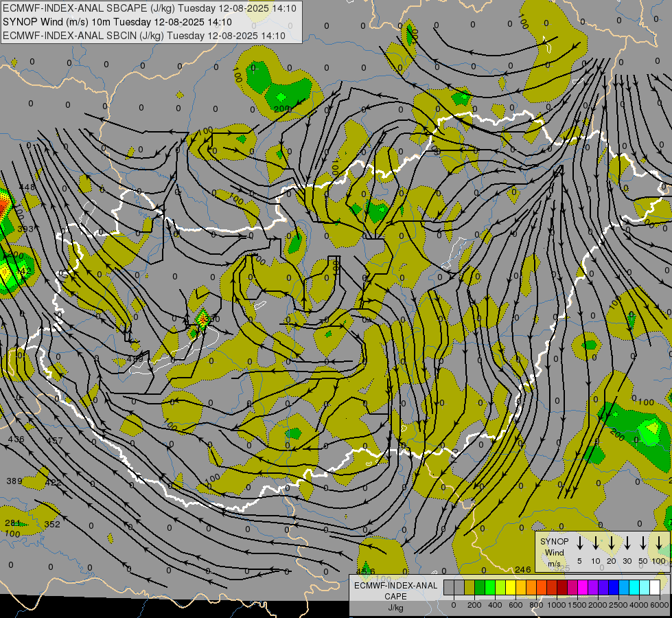672x618 pixels.
Task: Select the SYNOP Wind 10m header line
Action: (117, 22)
